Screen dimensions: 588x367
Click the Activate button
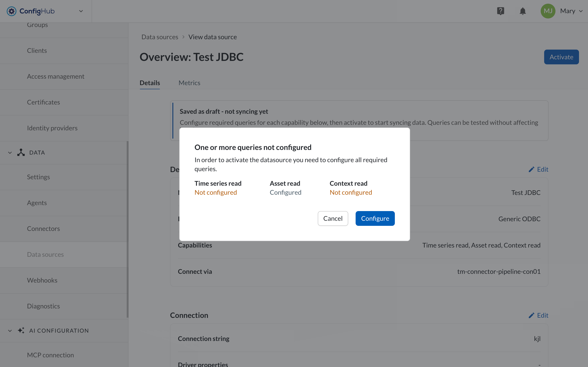coord(561,57)
